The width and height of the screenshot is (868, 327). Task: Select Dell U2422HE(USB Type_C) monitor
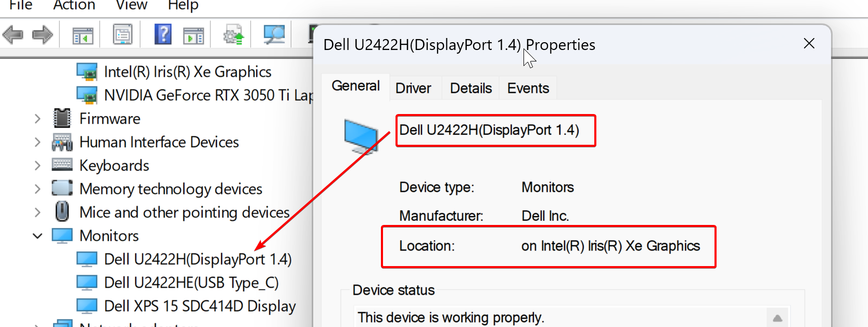click(x=192, y=283)
